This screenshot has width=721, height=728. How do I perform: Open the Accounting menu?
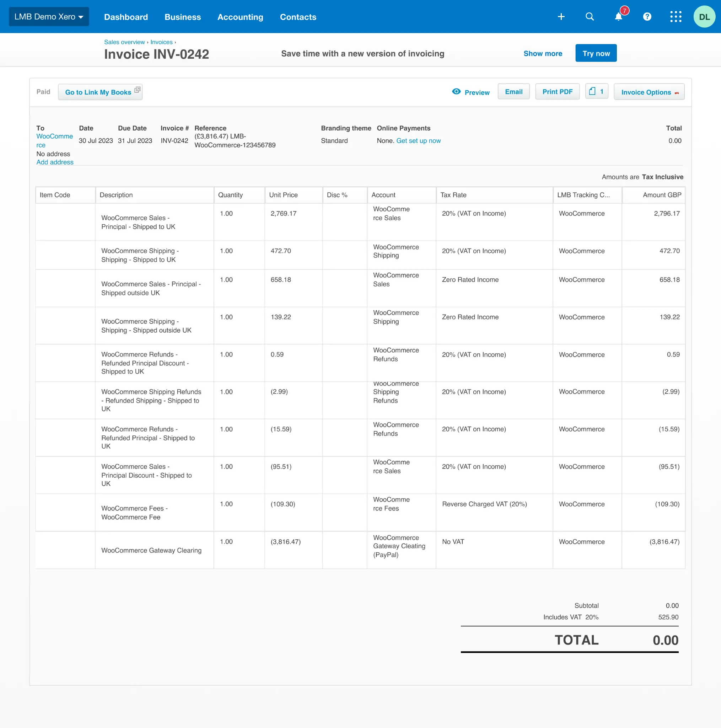[x=240, y=17]
